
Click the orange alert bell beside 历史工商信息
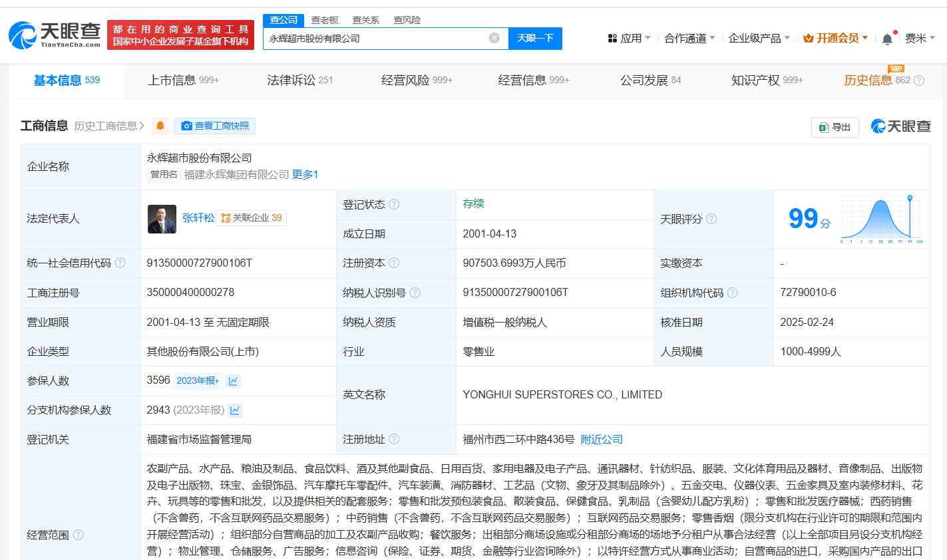160,126
